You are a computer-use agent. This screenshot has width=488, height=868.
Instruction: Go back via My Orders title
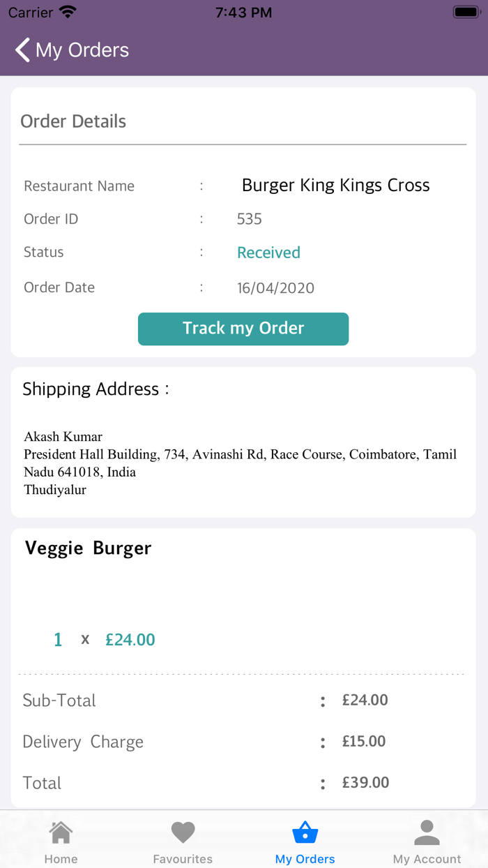coord(82,50)
